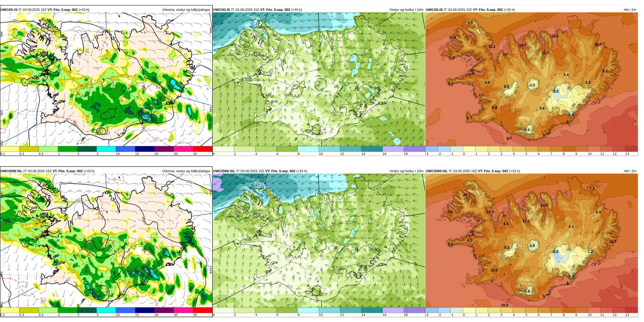Screen dimensions: 644x322
Task: Click the purple 18 m/s swatch in the DINI ISL wind legend
Action: [x=414, y=310]
